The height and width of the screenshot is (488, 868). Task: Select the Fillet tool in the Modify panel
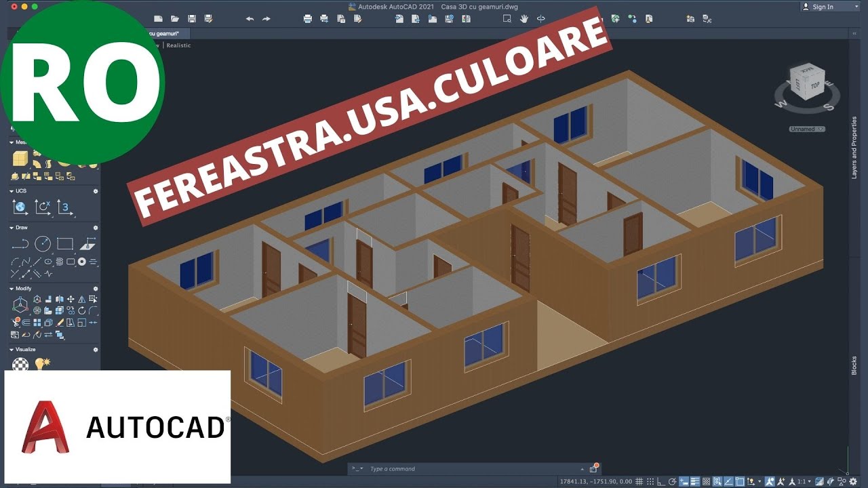pyautogui.click(x=93, y=311)
